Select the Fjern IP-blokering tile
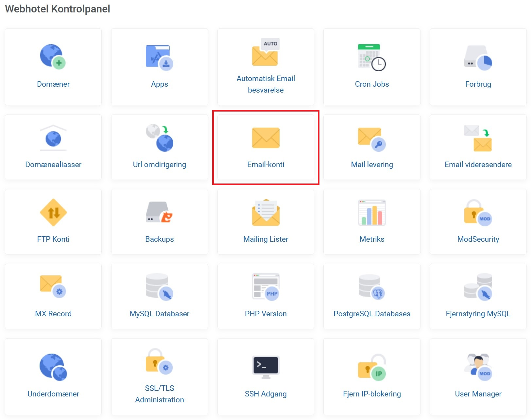This screenshot has width=532, height=420. (x=372, y=376)
